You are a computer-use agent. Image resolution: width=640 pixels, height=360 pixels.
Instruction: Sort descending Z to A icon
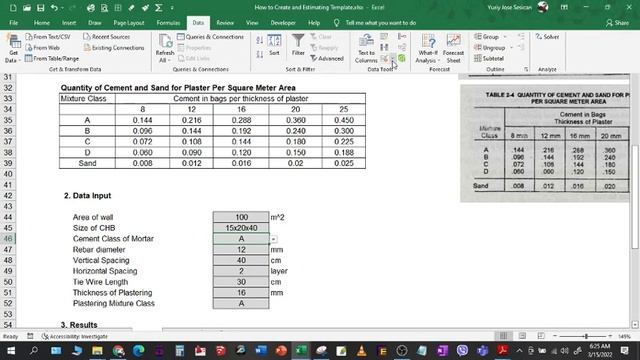[x=260, y=54]
